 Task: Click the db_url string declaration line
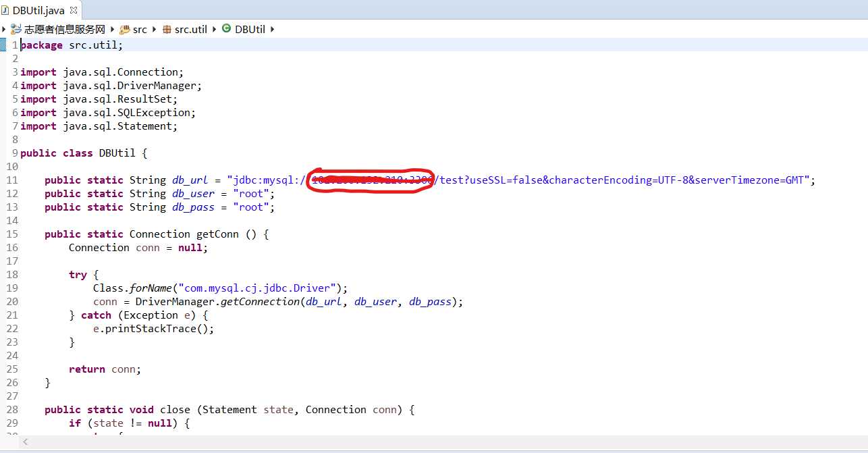[430, 180]
